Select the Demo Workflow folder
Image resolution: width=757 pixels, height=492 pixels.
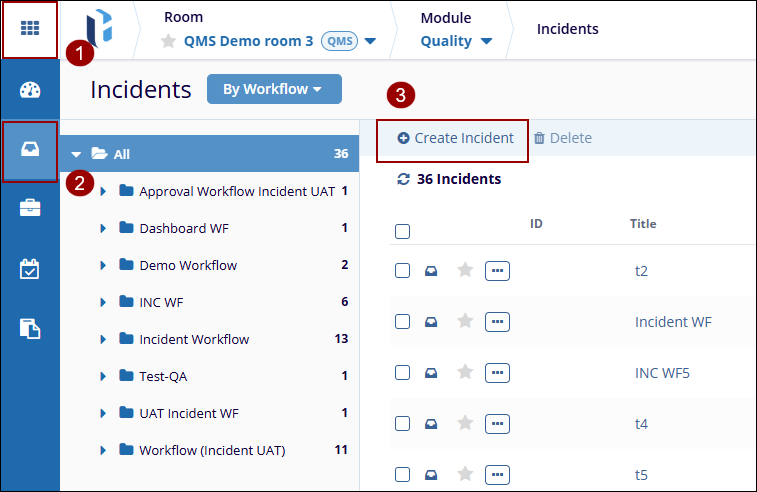click(x=188, y=265)
